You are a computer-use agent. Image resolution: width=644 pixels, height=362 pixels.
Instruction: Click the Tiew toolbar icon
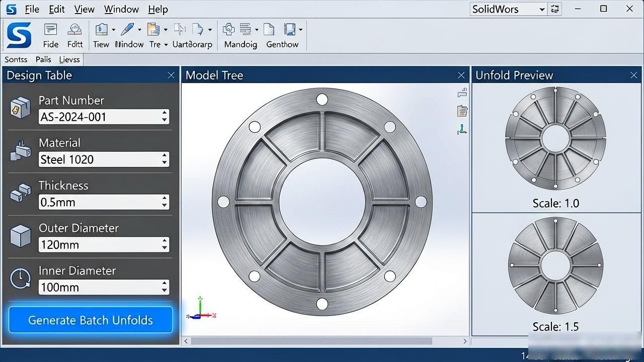(x=102, y=29)
